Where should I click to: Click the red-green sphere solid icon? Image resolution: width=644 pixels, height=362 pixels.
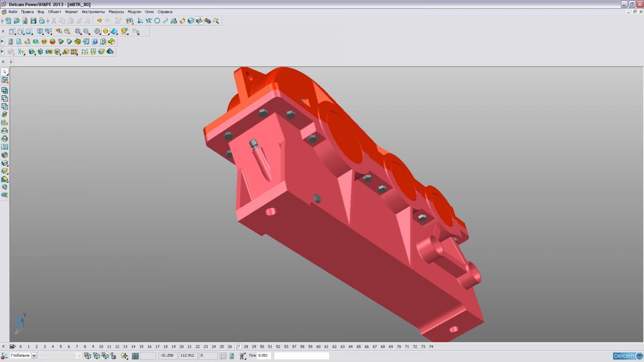(x=53, y=41)
